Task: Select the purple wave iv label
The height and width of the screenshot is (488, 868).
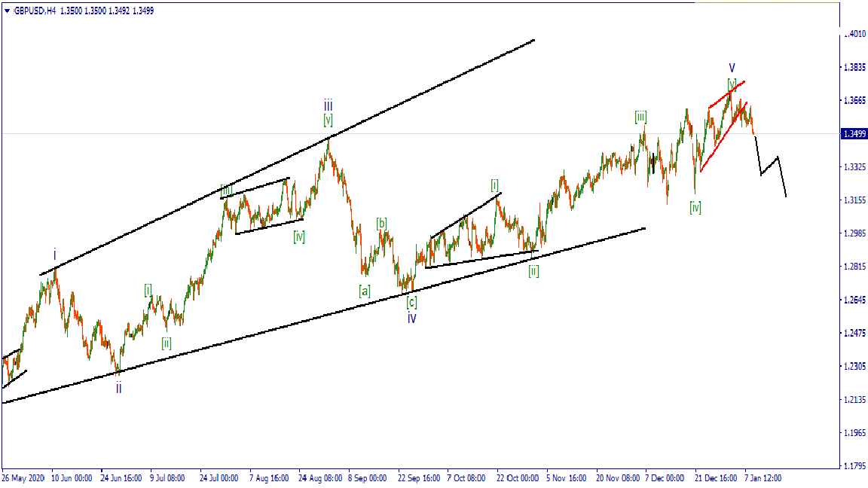Action: point(412,319)
